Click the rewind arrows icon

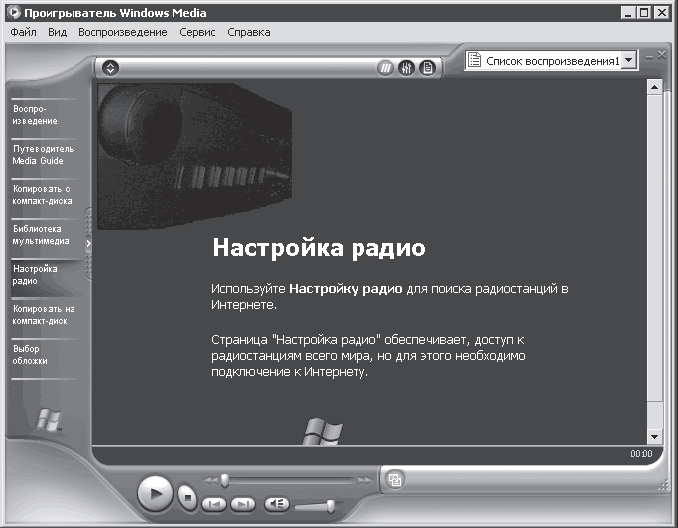tap(211, 480)
